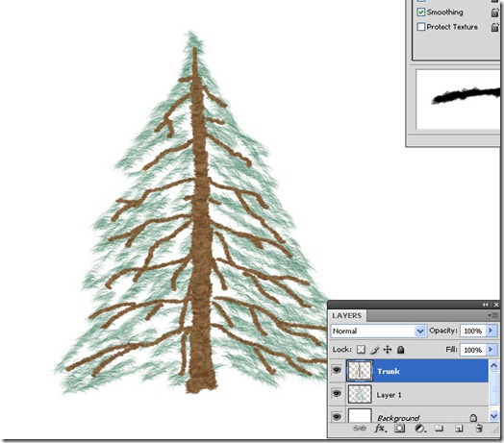Open the Normal blend mode dropdown
This screenshot has height=443, width=504.
pos(378,331)
